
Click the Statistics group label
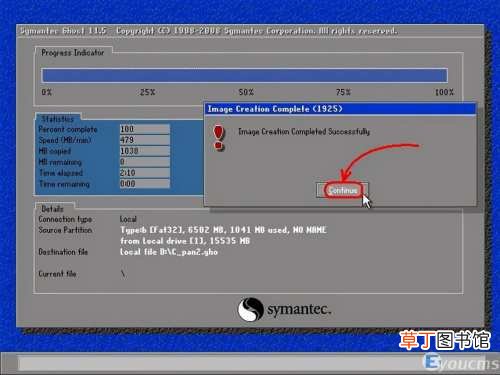point(58,119)
